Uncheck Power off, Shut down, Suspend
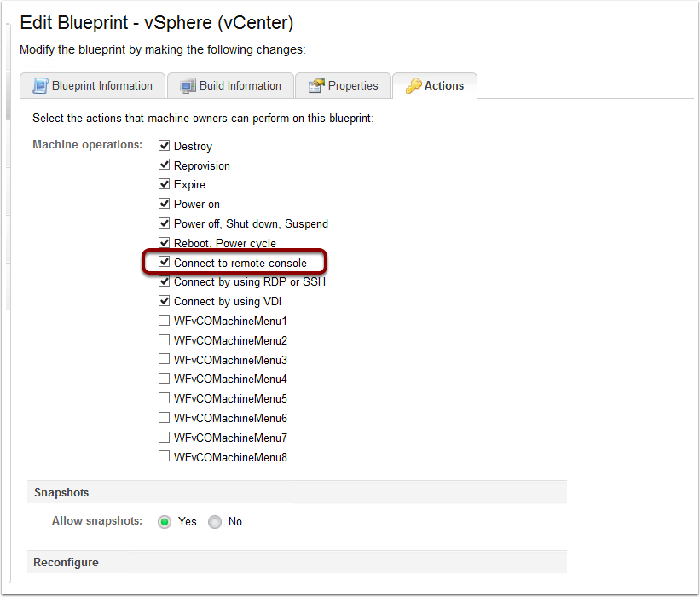Image resolution: width=700 pixels, height=597 pixels. 165,223
